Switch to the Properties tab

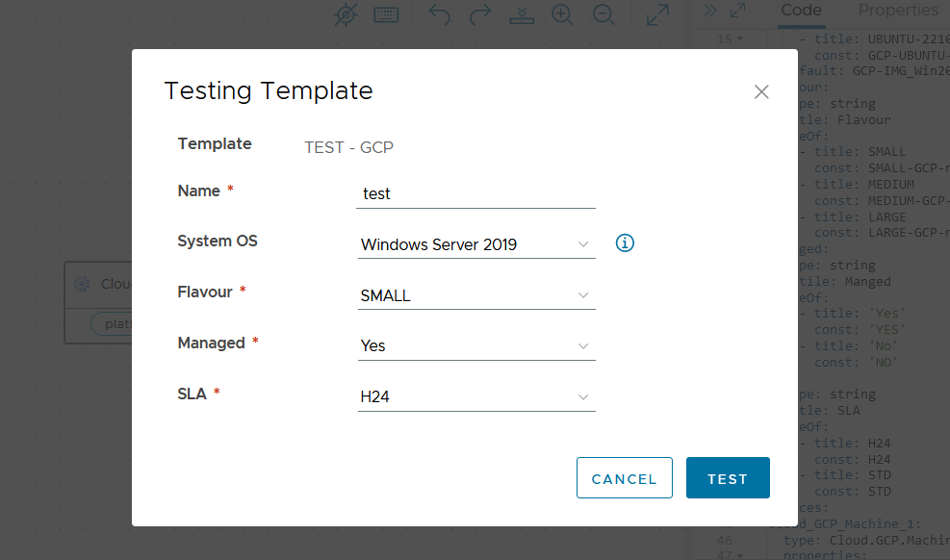pyautogui.click(x=898, y=11)
